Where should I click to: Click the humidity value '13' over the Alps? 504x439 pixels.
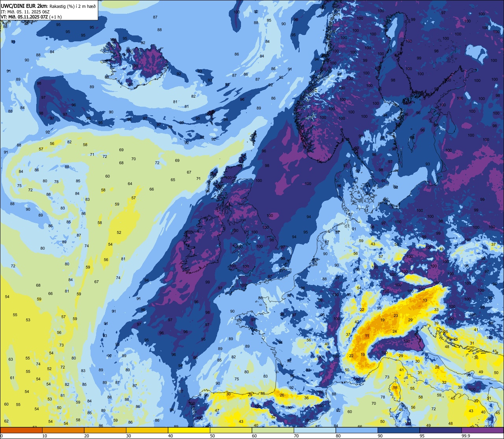[x=425, y=300]
